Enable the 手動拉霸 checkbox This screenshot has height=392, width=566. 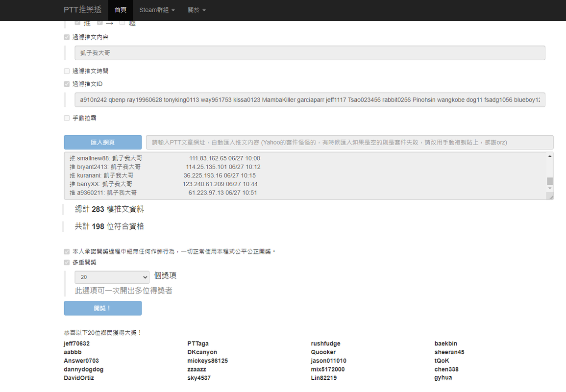(67, 118)
